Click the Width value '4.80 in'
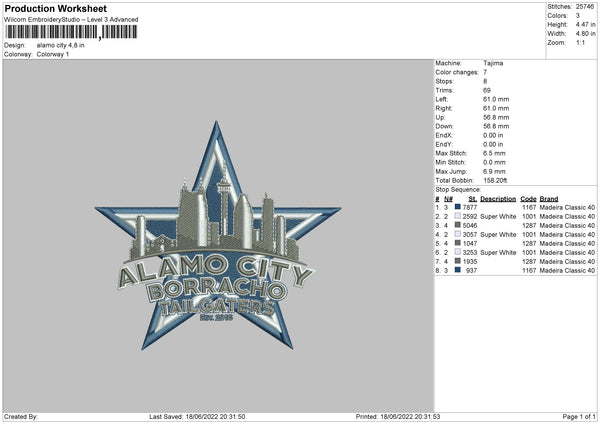Screen dimensions: 600x424 coord(585,34)
